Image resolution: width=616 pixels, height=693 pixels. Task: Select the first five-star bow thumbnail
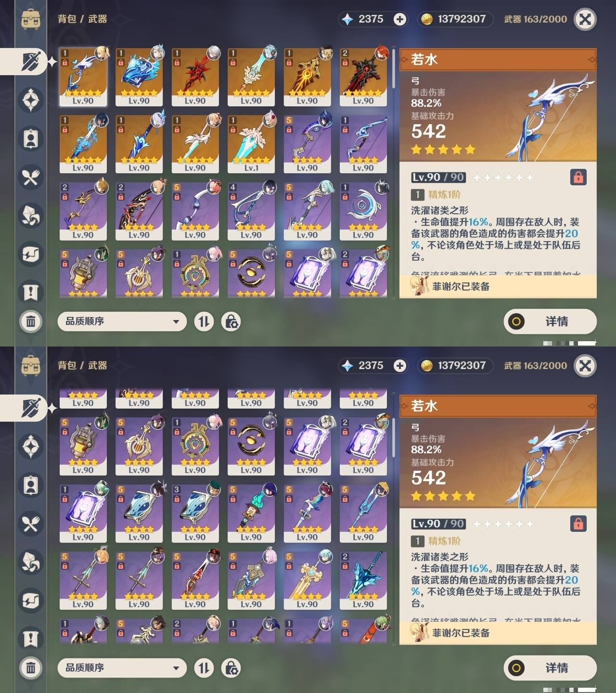(x=83, y=77)
